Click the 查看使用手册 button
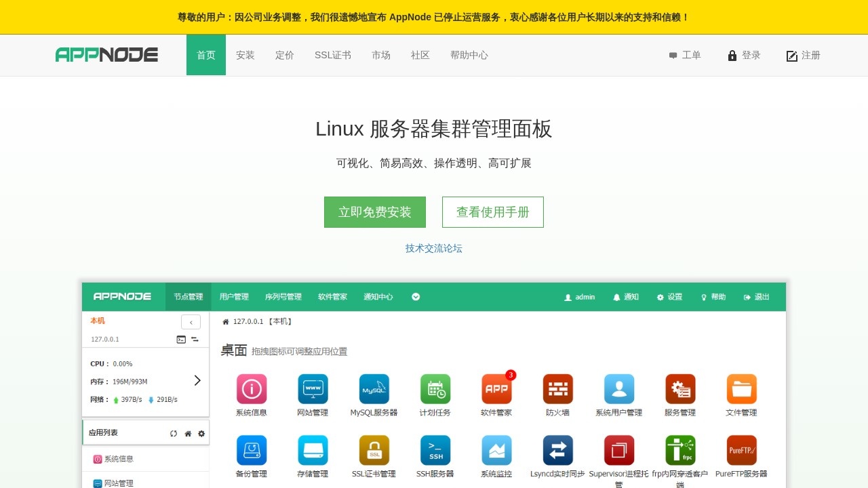This screenshot has height=488, width=868. pos(493,212)
